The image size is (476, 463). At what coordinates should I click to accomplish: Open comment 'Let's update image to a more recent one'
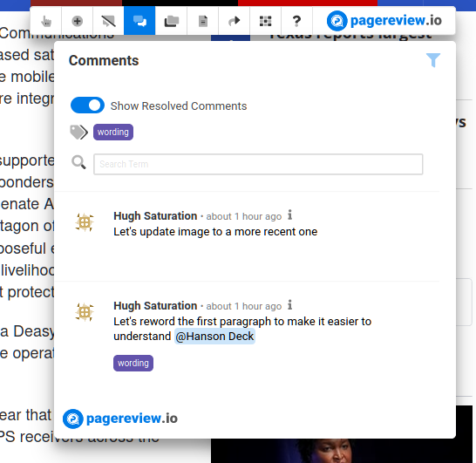[215, 232]
